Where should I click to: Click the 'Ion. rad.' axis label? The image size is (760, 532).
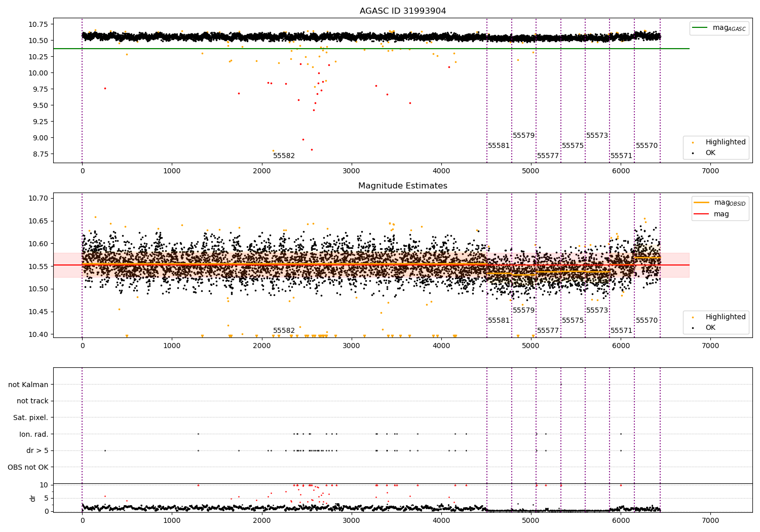click(34, 434)
